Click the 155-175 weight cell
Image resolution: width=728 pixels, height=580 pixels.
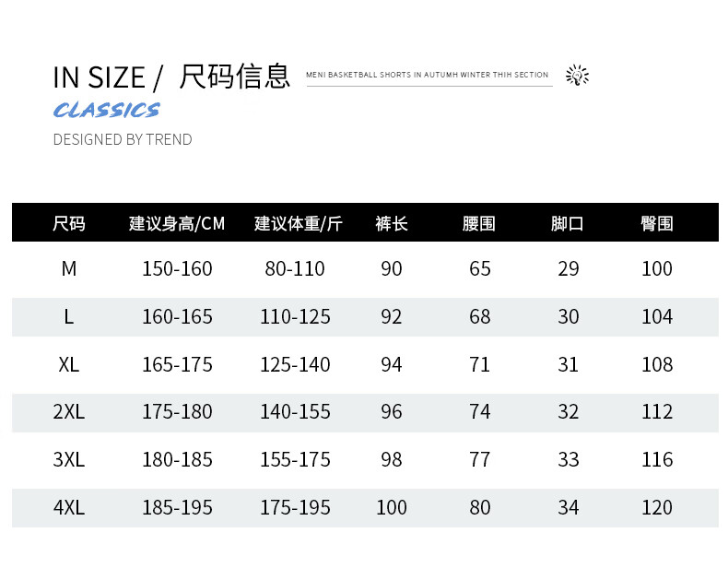[295, 459]
